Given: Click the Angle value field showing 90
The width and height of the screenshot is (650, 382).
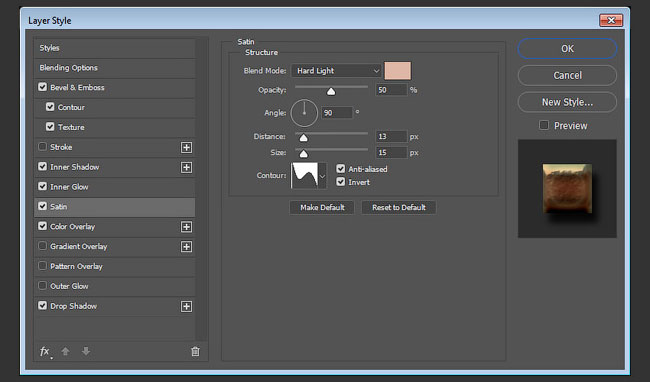Looking at the screenshot, I should 337,113.
